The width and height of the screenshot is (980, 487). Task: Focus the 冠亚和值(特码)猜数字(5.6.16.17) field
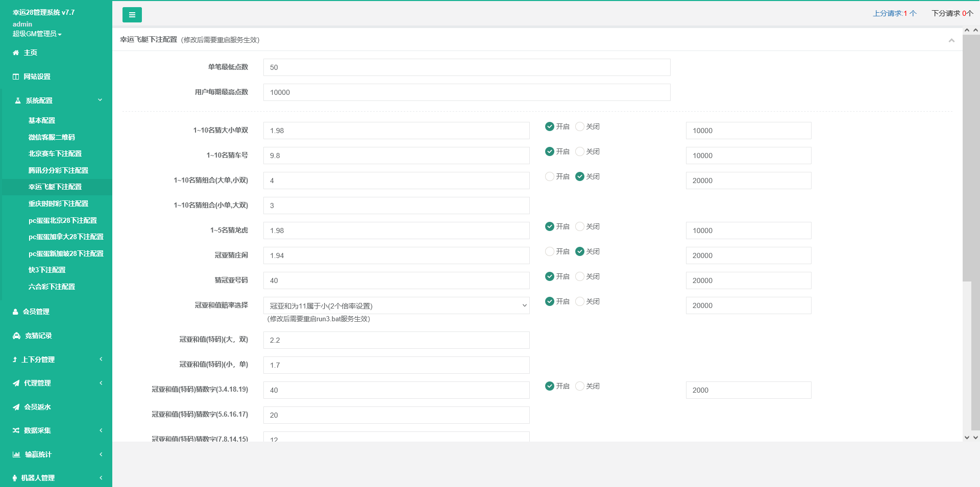click(396, 415)
